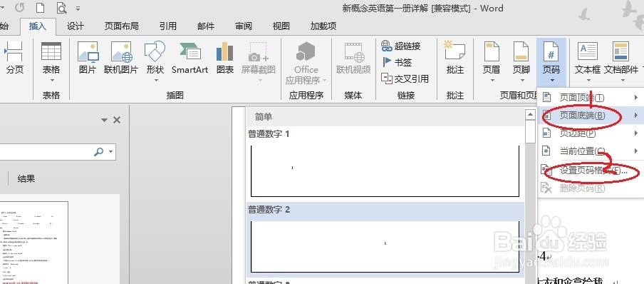Viewport: 644px width, 284px height.
Task: Switch to the 设计 ribbon tab
Action: [76, 26]
